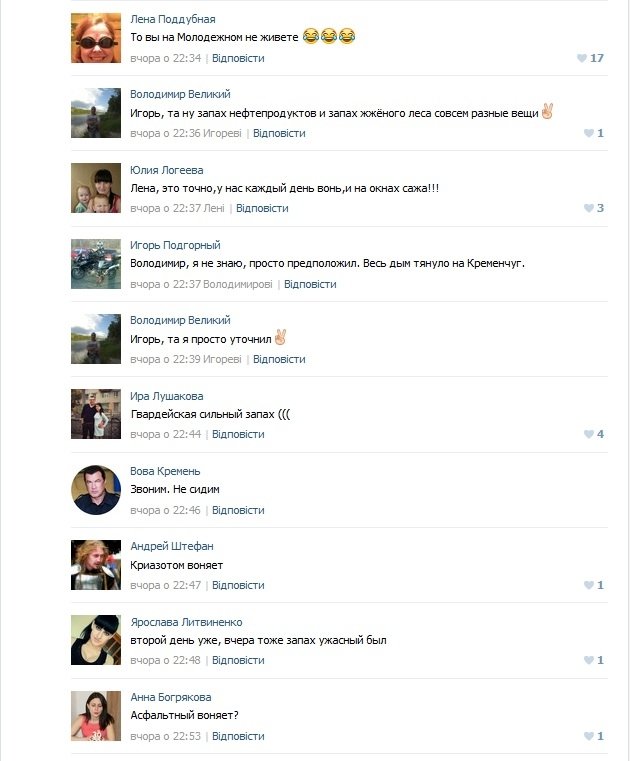Reply to Вова Кремень via Відповісти
Viewport: 630px width, 761px height.
pyautogui.click(x=238, y=510)
